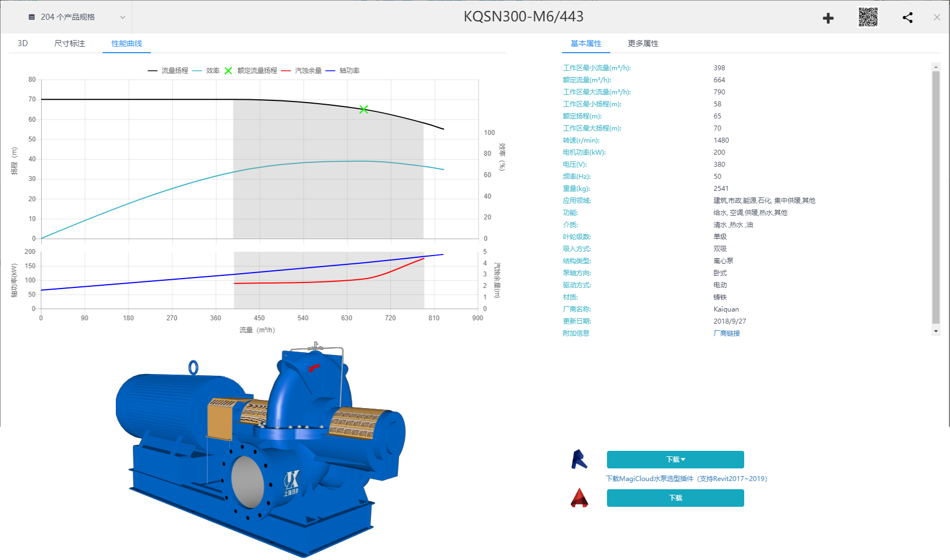This screenshot has width=950, height=560.
Task: Click the AutoCAD 下载 button
Action: [675, 498]
